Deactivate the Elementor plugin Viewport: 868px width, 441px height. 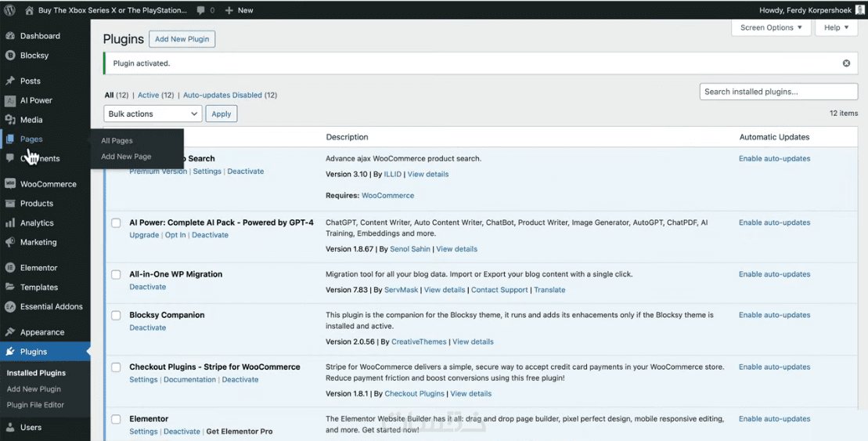(182, 432)
